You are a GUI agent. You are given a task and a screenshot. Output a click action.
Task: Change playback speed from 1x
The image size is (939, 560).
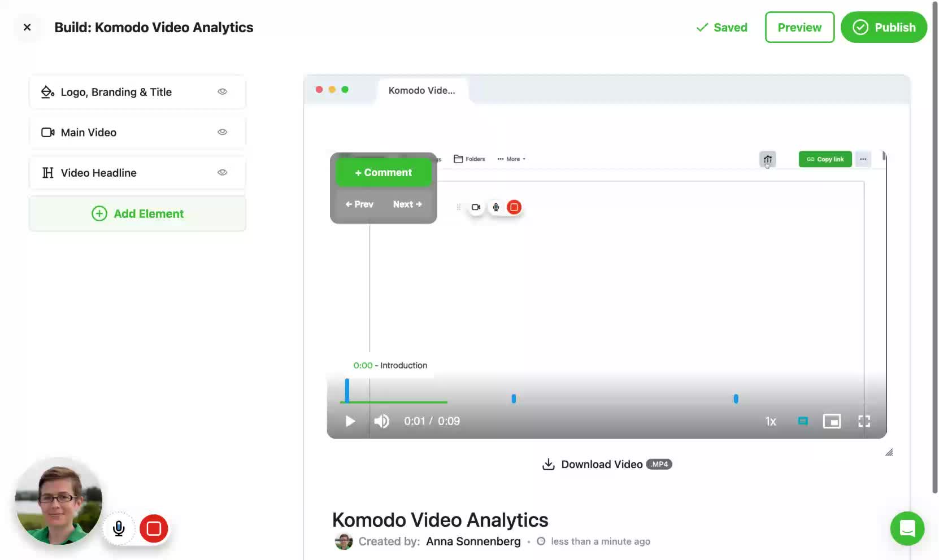770,421
